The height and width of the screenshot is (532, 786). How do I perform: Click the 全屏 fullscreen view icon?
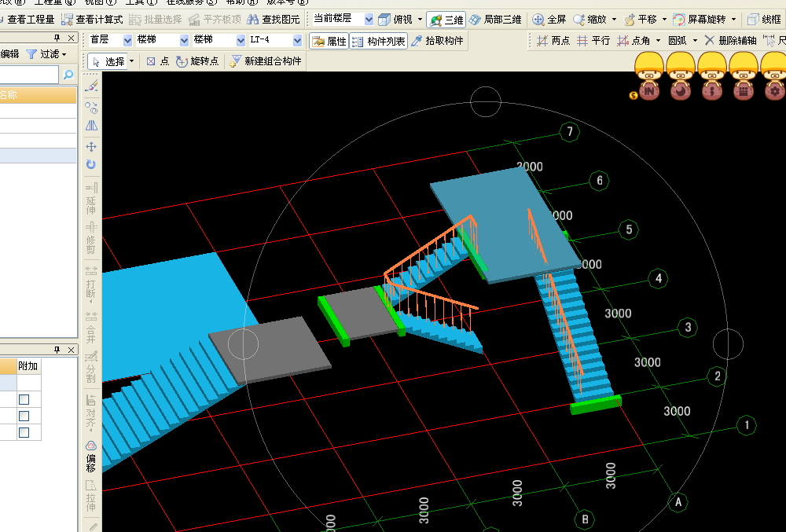pos(538,19)
